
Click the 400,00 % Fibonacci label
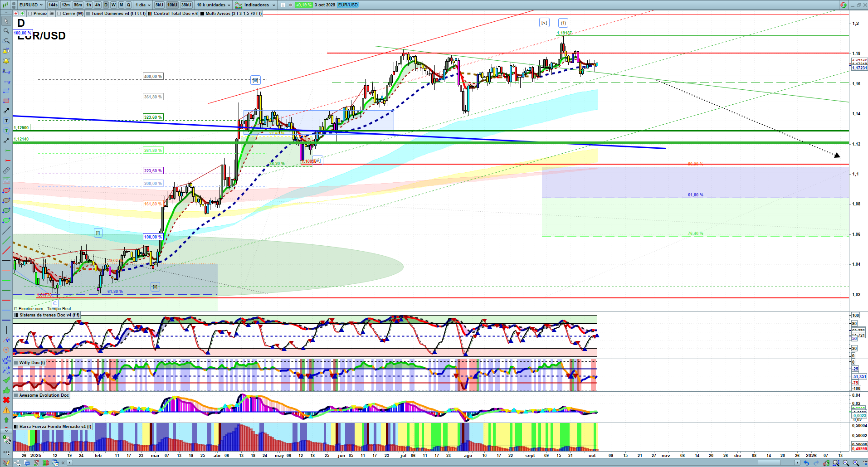pos(153,77)
